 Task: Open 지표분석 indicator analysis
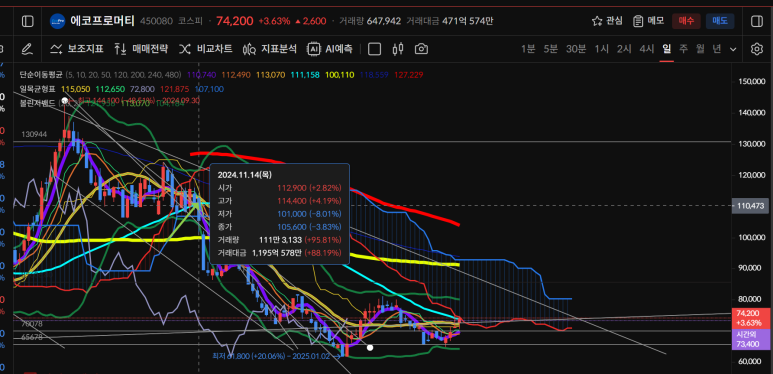coord(270,49)
